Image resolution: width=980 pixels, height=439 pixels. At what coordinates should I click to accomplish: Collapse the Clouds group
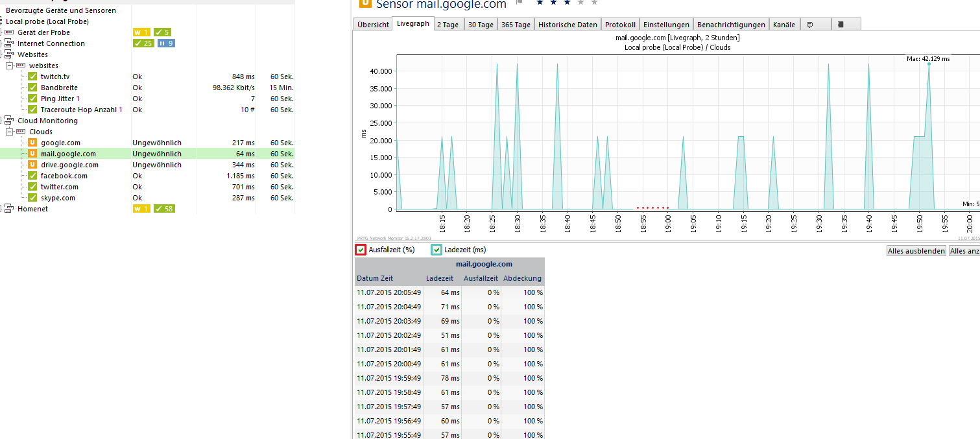click(x=10, y=132)
